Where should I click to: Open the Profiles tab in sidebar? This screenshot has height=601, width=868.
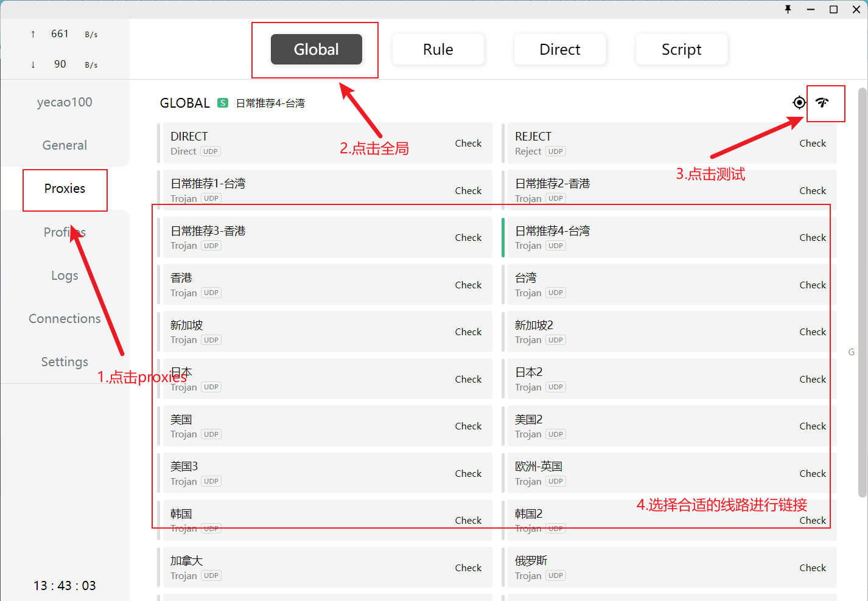[65, 232]
